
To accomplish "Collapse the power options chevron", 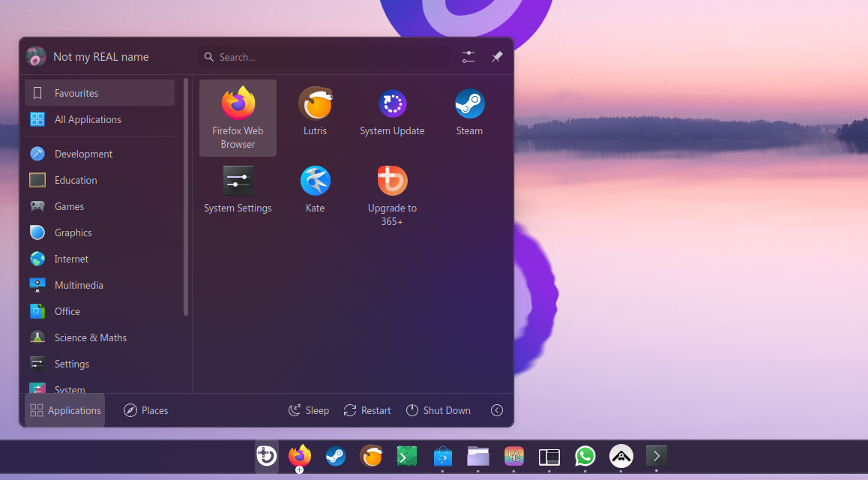I will click(x=497, y=410).
